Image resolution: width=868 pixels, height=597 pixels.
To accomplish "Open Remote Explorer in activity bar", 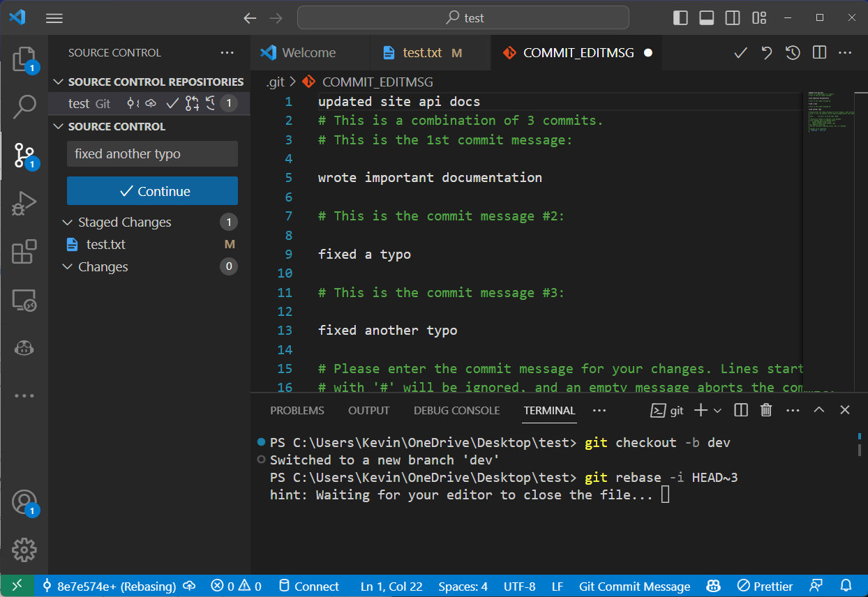I will (24, 301).
